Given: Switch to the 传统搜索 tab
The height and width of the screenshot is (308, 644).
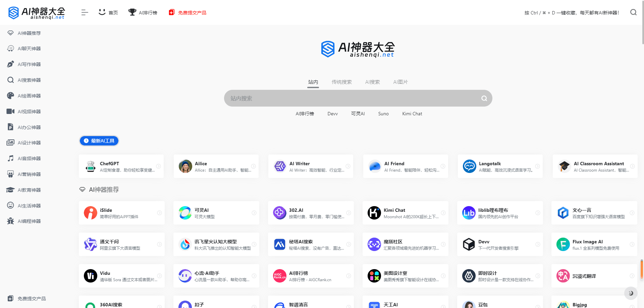Looking at the screenshot, I should (x=342, y=82).
